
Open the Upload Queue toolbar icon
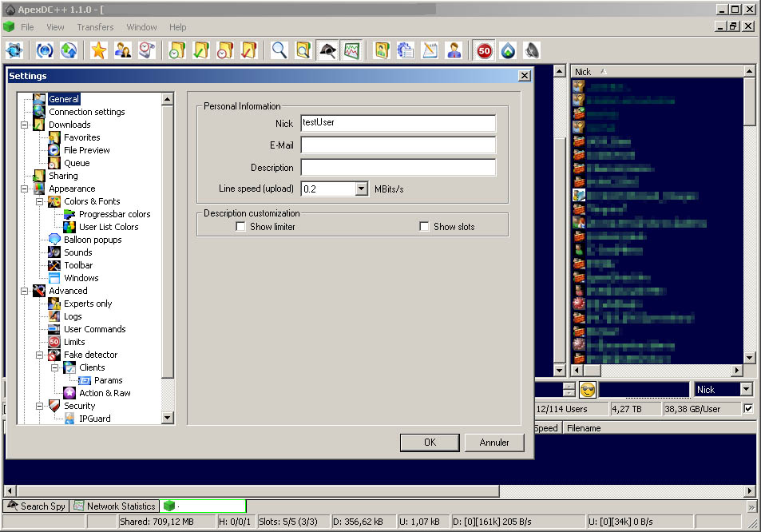click(224, 50)
